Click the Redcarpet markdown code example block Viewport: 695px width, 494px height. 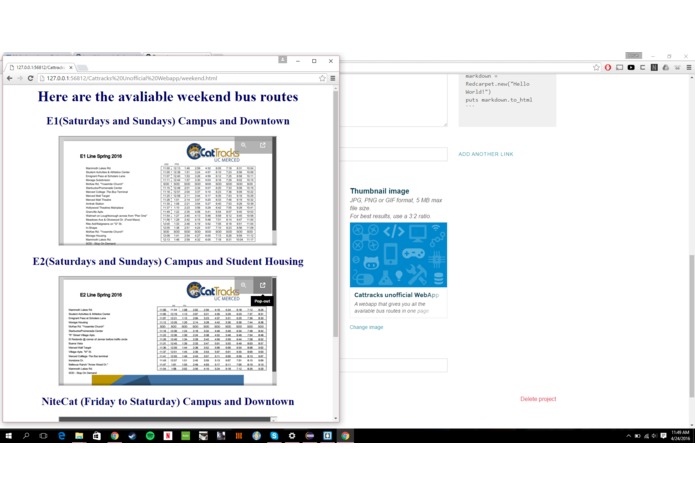[507, 100]
